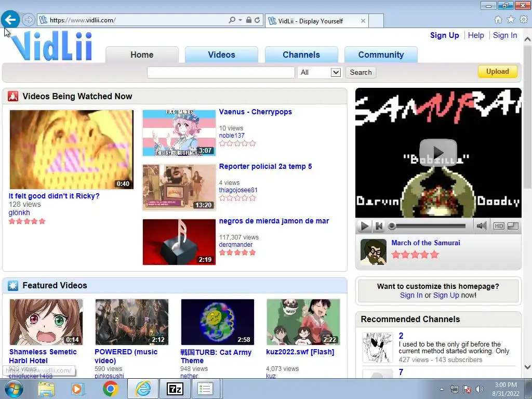This screenshot has height=399, width=532.
Task: Open the All search category dropdown
Action: [x=320, y=72]
